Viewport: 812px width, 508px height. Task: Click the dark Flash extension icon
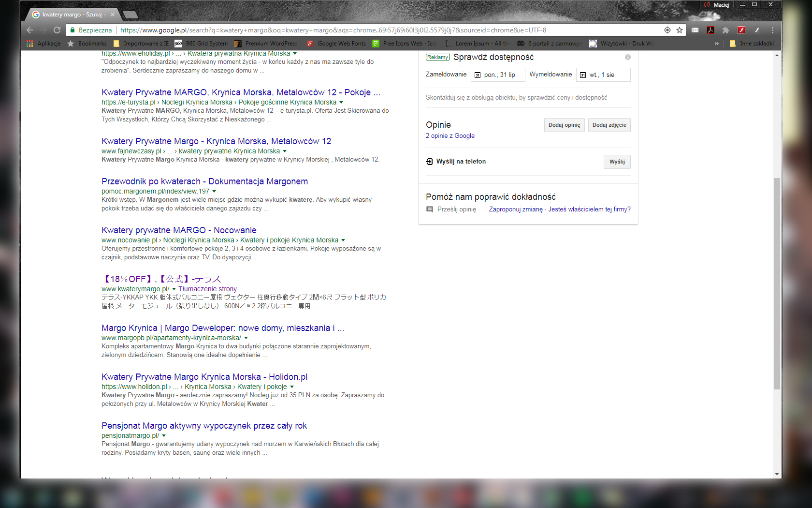pyautogui.click(x=757, y=30)
